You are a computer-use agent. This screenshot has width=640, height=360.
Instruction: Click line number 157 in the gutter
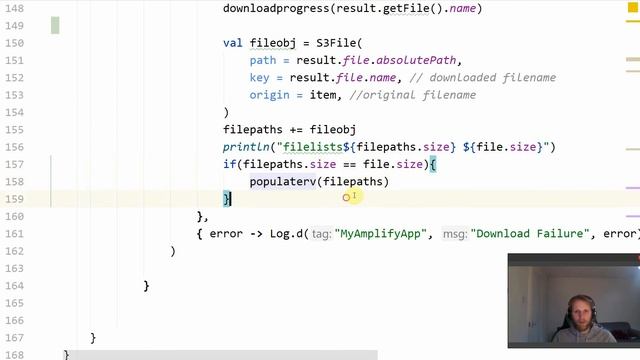(14, 164)
